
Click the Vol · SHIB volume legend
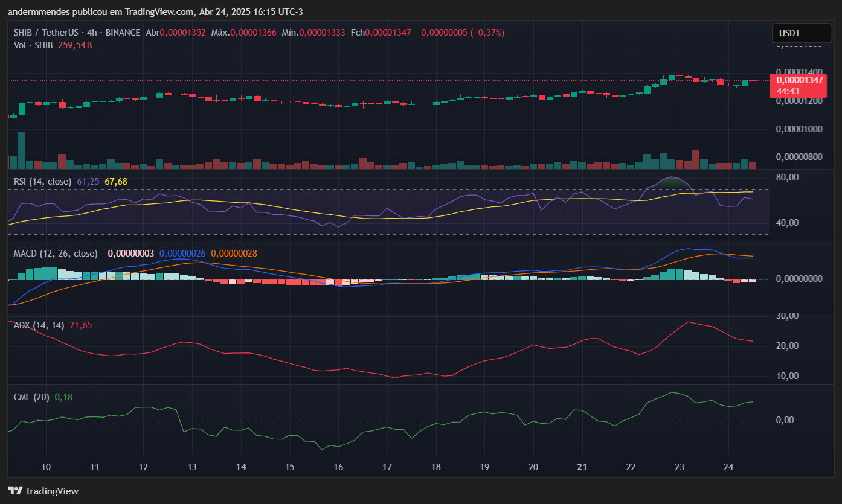pyautogui.click(x=33, y=45)
